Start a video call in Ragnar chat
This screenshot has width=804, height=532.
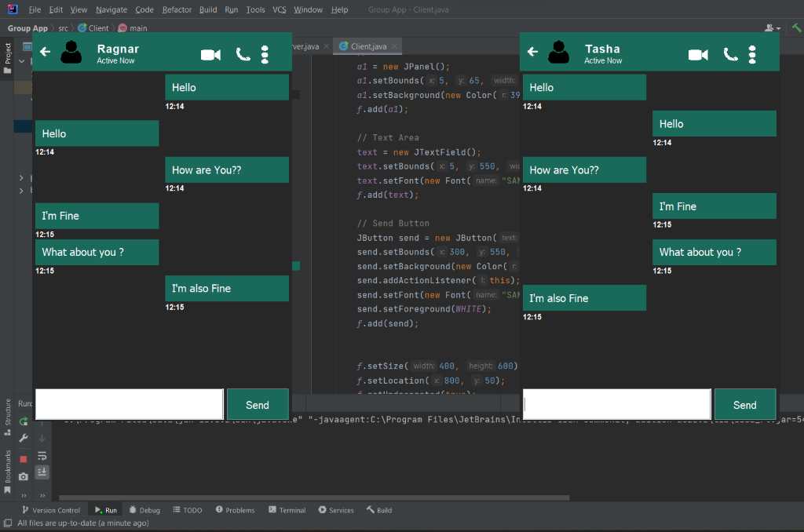coord(210,54)
